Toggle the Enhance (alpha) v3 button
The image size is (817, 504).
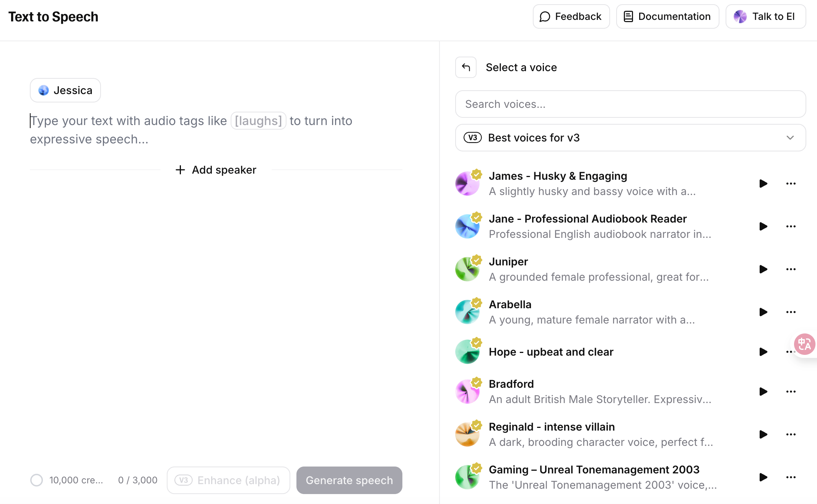pyautogui.click(x=228, y=480)
